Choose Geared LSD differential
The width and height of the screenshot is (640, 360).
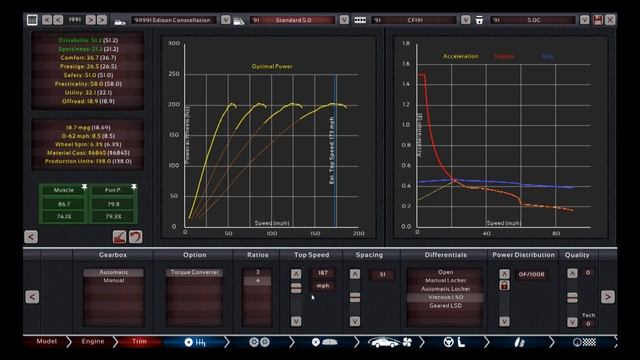tap(445, 306)
